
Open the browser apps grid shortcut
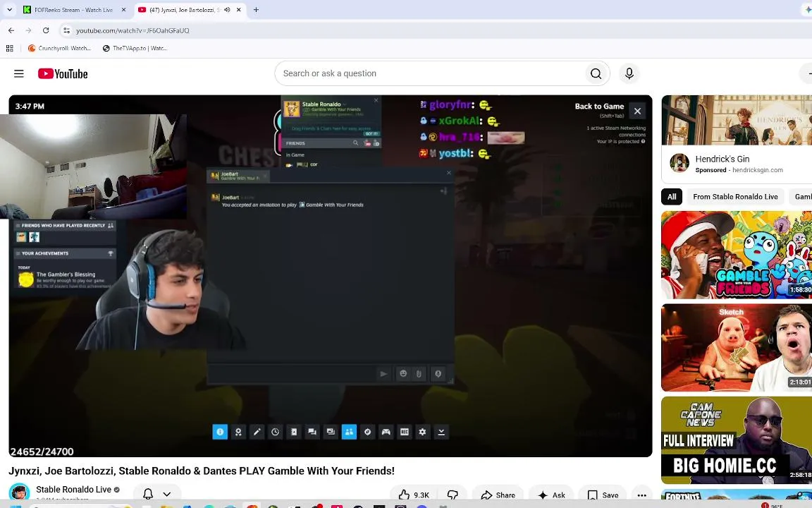[9, 48]
